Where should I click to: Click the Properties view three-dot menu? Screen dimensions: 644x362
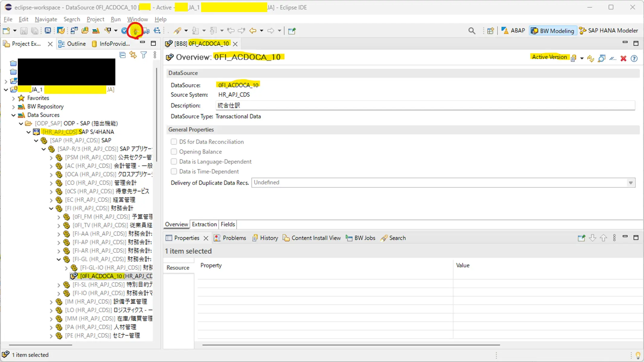(x=614, y=238)
